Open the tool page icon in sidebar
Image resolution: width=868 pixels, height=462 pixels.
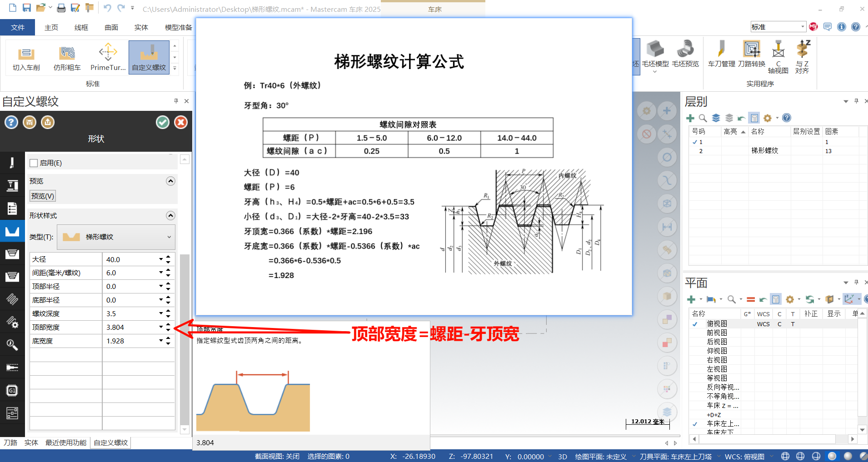12,163
